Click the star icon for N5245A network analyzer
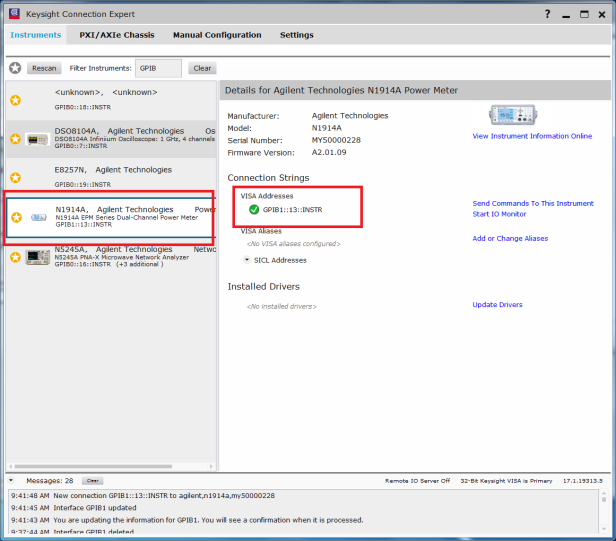Image resolution: width=616 pixels, height=541 pixels. coord(15,257)
